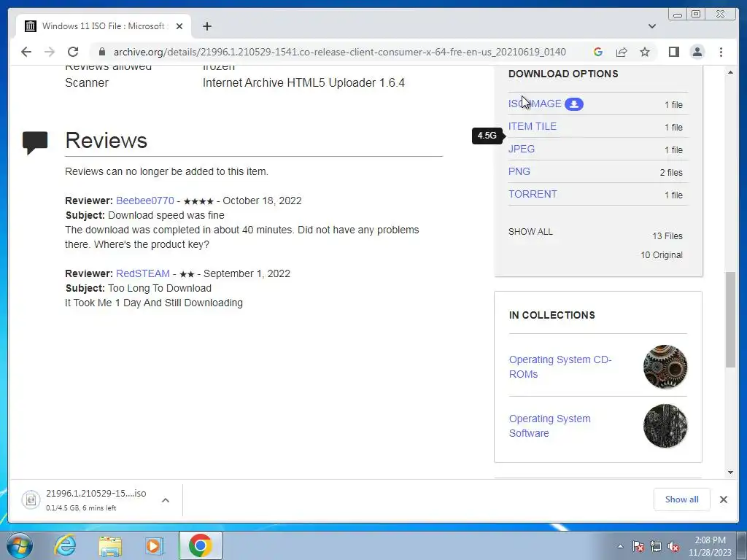Screen dimensions: 747x560
Task: Click 'Internet Archive HTML5 Uploader 1.6.4' text
Action: click(303, 83)
